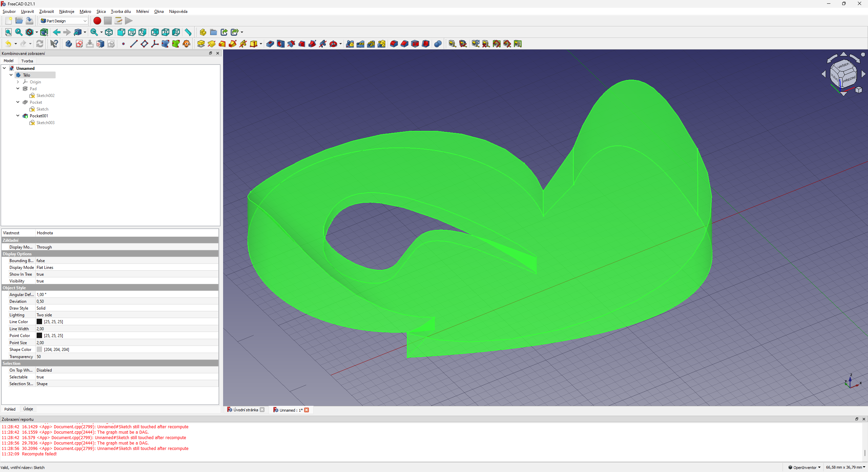The image size is (868, 472).
Task: Click the Shape Color swatch
Action: pyautogui.click(x=39, y=349)
